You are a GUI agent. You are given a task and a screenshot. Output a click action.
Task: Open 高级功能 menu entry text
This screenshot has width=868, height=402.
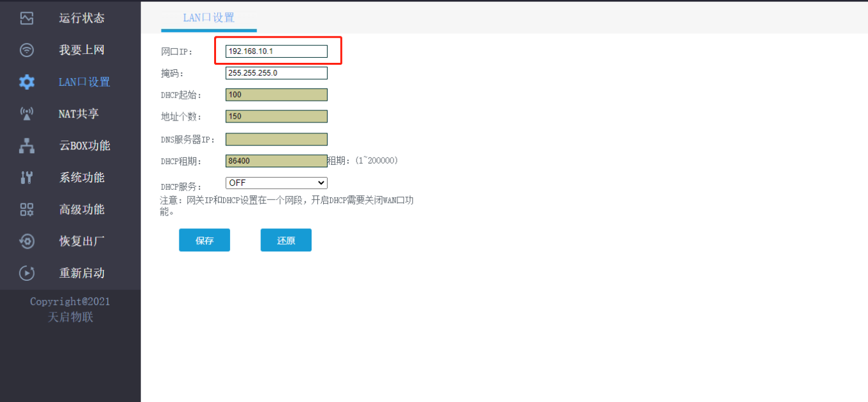click(81, 210)
